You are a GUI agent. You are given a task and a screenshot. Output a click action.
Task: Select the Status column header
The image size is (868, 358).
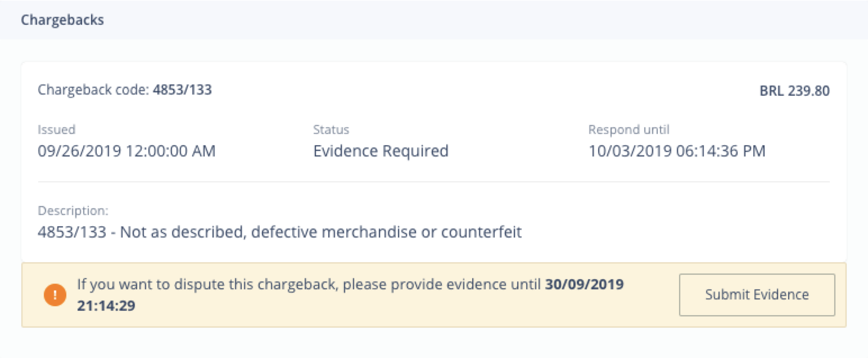[331, 129]
